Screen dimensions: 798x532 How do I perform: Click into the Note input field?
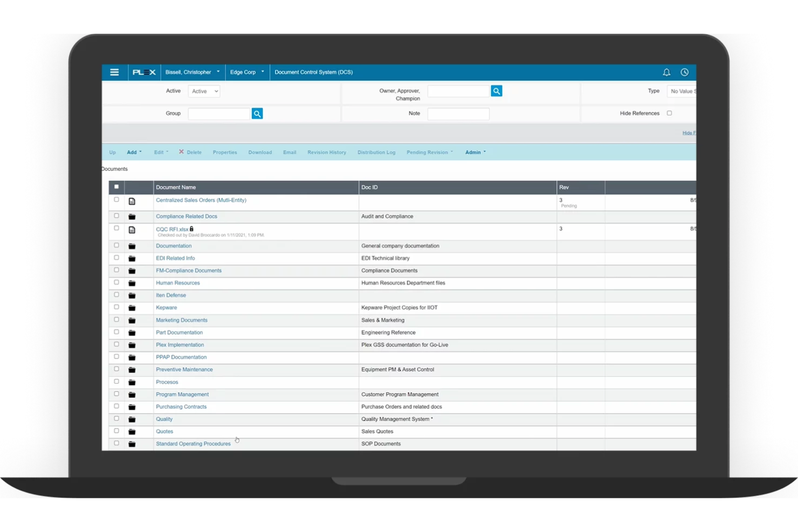tap(458, 114)
